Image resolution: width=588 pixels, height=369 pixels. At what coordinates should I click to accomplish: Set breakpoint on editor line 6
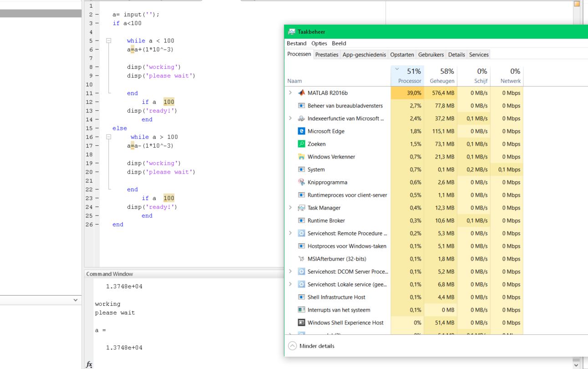pos(97,50)
